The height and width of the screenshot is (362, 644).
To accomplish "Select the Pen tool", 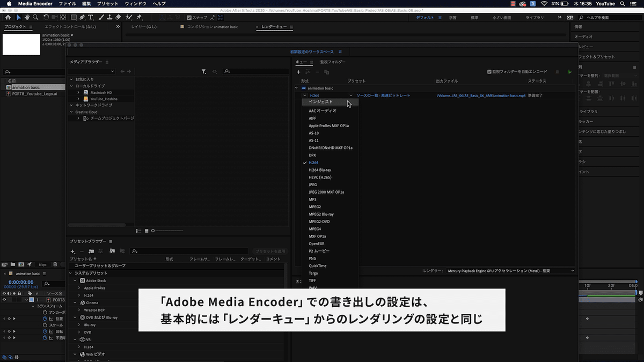I will coord(81,17).
